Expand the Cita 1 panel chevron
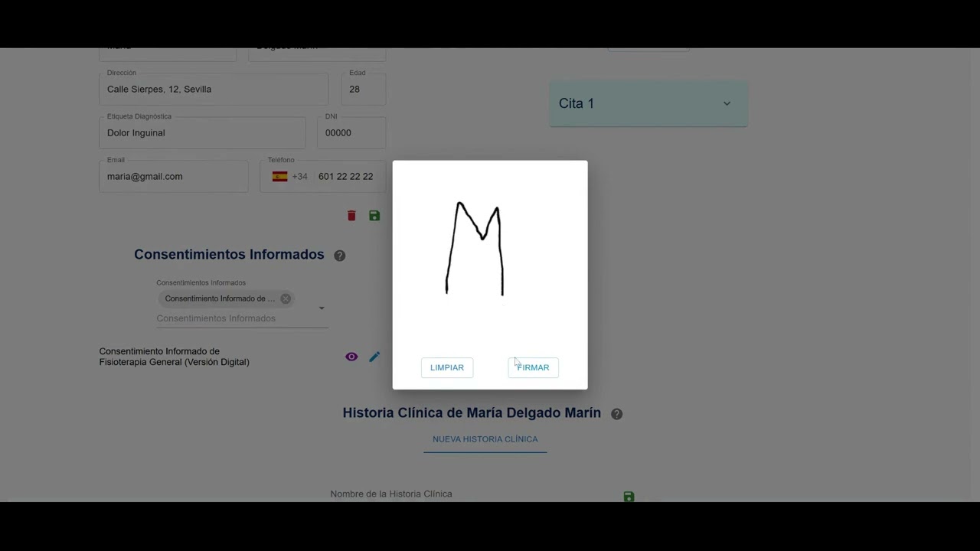This screenshot has height=551, width=980. (x=727, y=103)
